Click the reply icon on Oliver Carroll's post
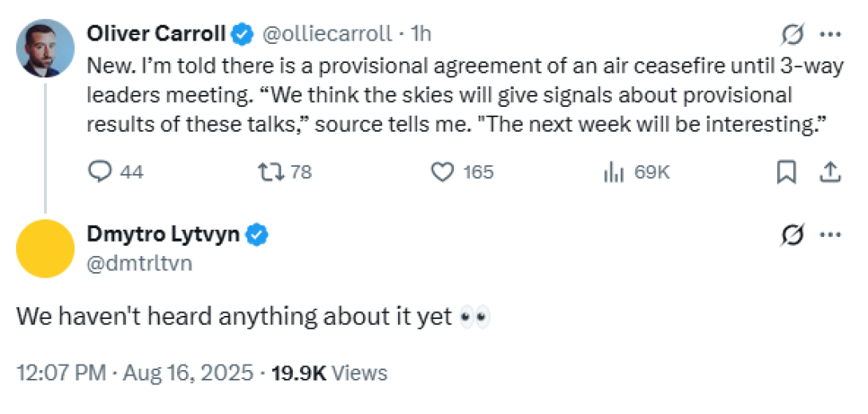Viewport: 868px width, 414px height. [101, 172]
